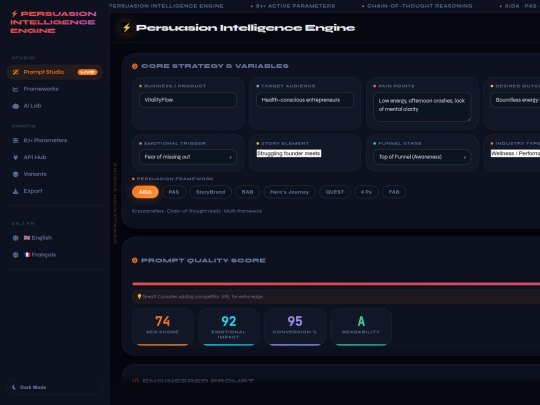Click the Export download icon
Image resolution: width=540 pixels, height=405 pixels.
pyautogui.click(x=15, y=191)
